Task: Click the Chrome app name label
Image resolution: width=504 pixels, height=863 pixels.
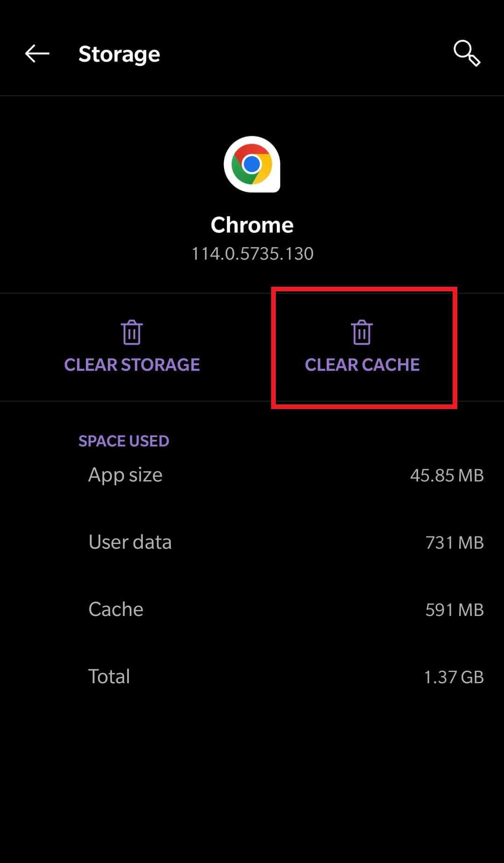Action: pos(252,224)
